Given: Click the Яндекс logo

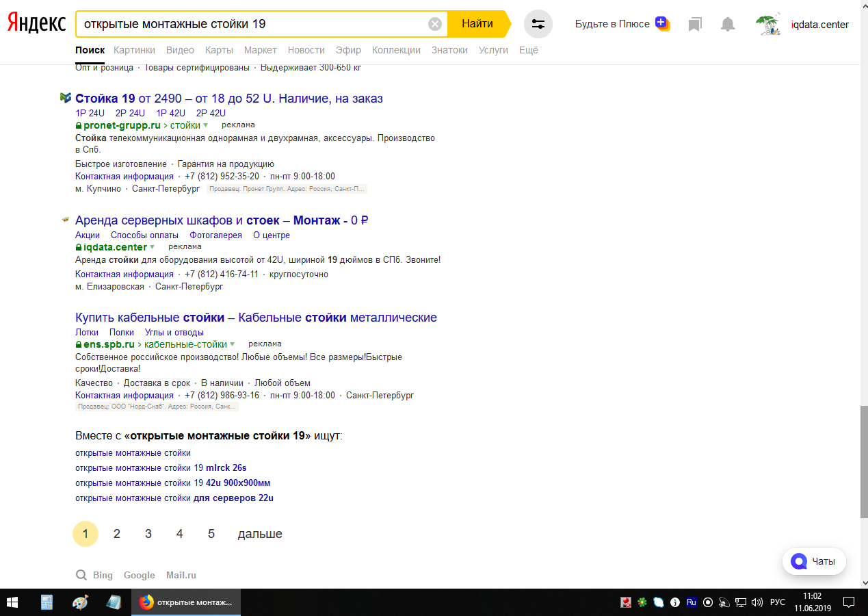Looking at the screenshot, I should (37, 24).
